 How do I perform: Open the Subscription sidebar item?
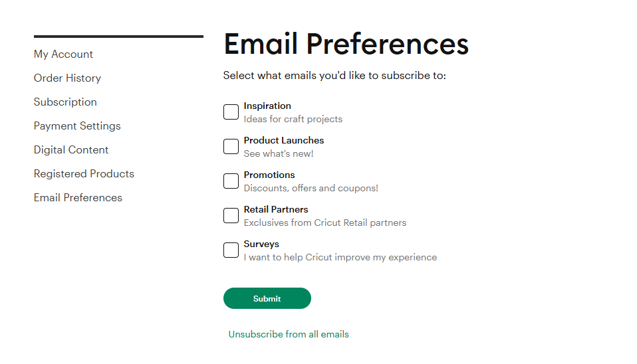[65, 102]
